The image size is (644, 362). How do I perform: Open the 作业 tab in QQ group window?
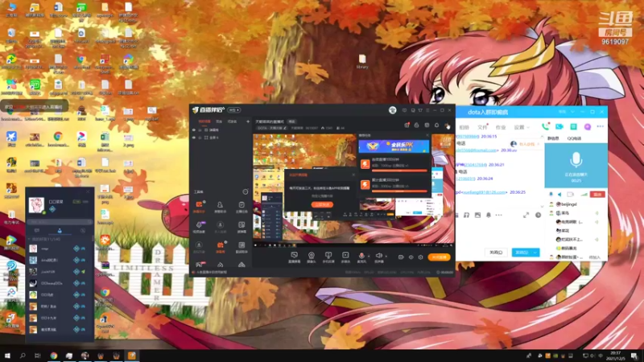coord(500,127)
